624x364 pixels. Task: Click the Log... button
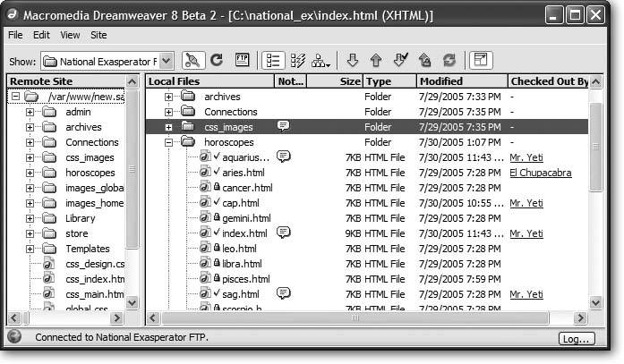tap(576, 339)
